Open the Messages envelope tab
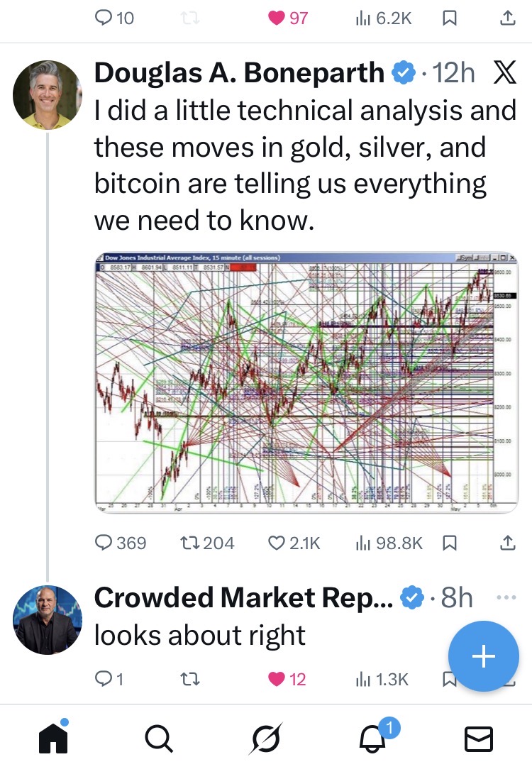The image size is (532, 774). [x=478, y=739]
